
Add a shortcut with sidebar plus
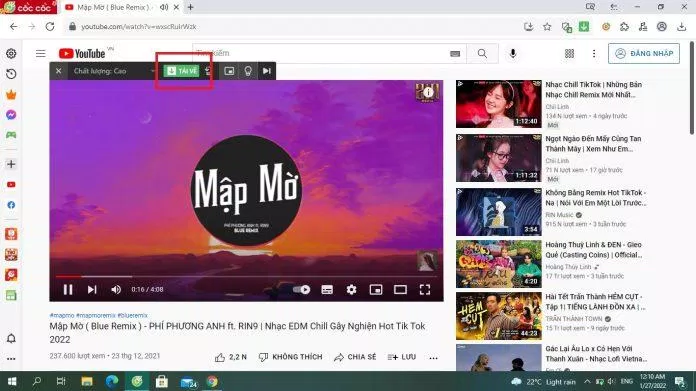coord(11,164)
